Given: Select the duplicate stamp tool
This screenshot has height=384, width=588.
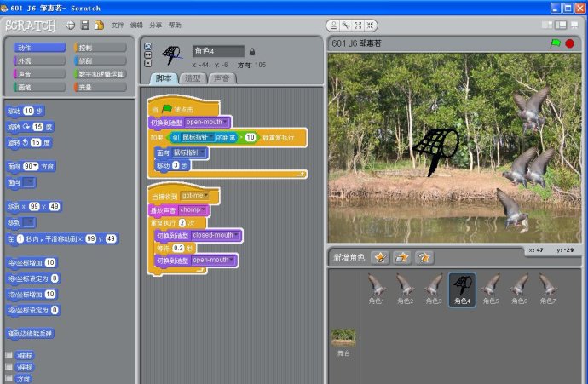Looking at the screenshot, I should 334,26.
